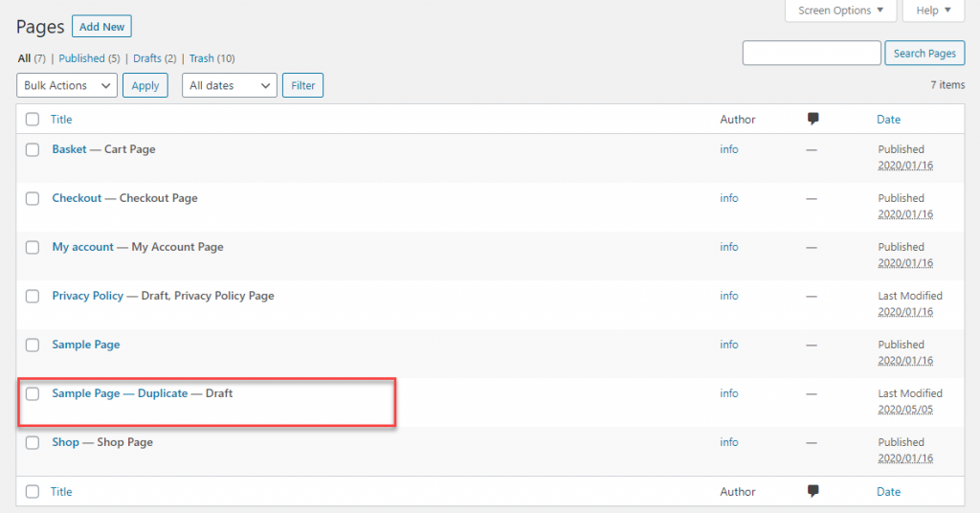Open the Bulk Actions dropdown
Image resolution: width=980 pixels, height=513 pixels.
point(67,85)
